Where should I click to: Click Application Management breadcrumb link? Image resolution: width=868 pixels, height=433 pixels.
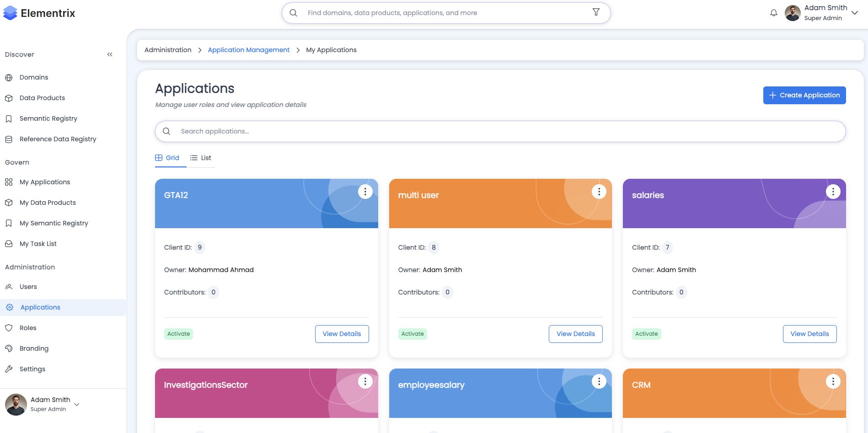click(248, 50)
